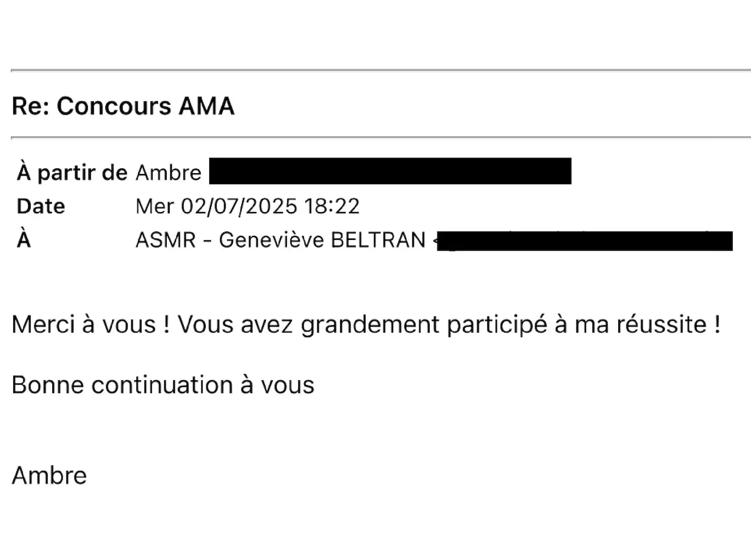Click the "À partir de" sender label
Image resolution: width=751 pixels, height=560 pixels.
coord(71,173)
